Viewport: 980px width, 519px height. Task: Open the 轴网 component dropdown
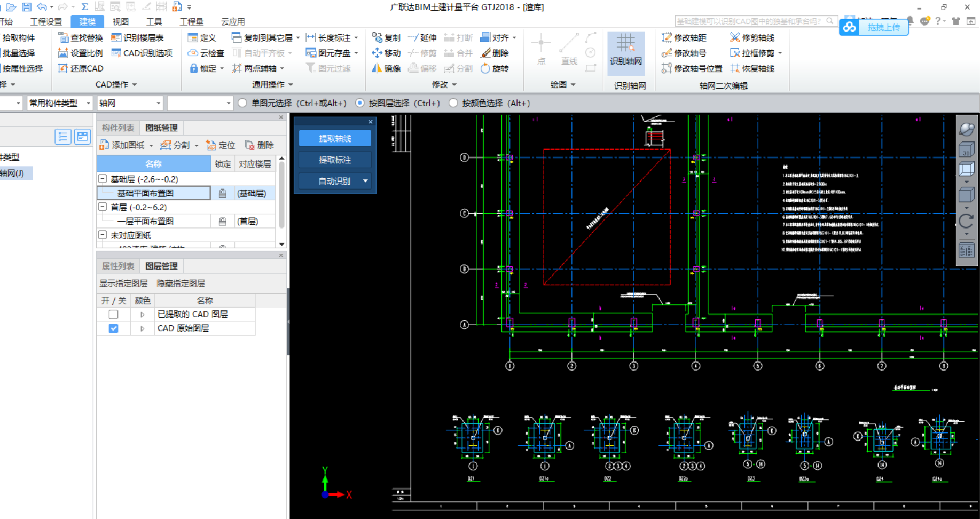point(130,103)
